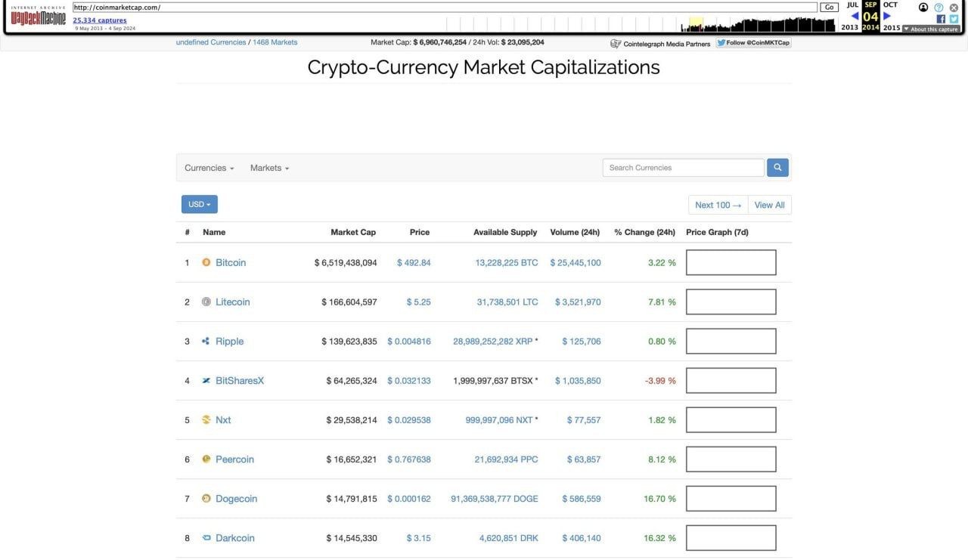Select the JUL month in Wayback toolbar

[852, 5]
